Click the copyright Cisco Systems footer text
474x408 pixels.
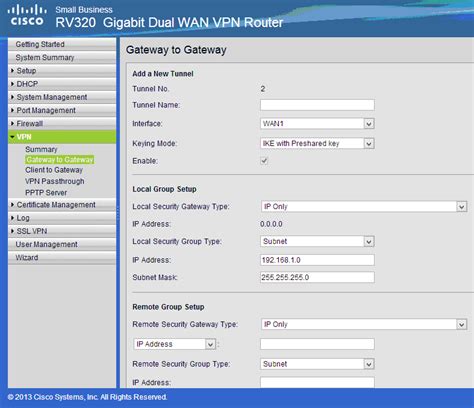coord(87,397)
